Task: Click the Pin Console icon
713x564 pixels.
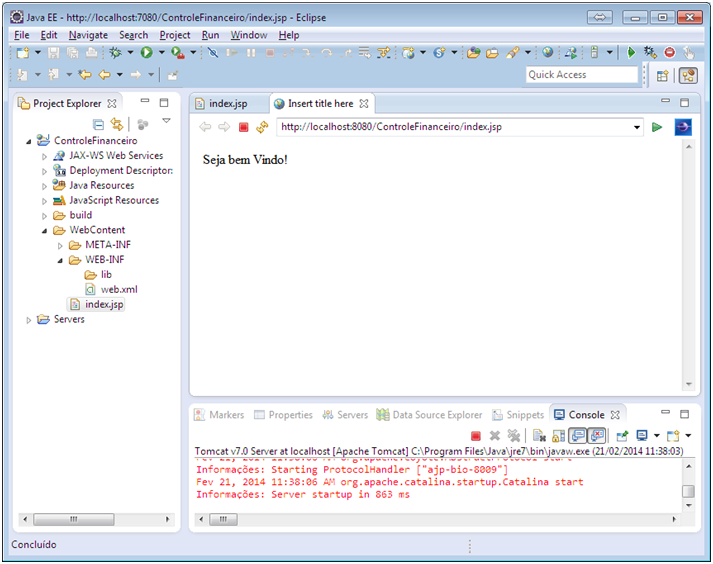Action: pyautogui.click(x=622, y=436)
